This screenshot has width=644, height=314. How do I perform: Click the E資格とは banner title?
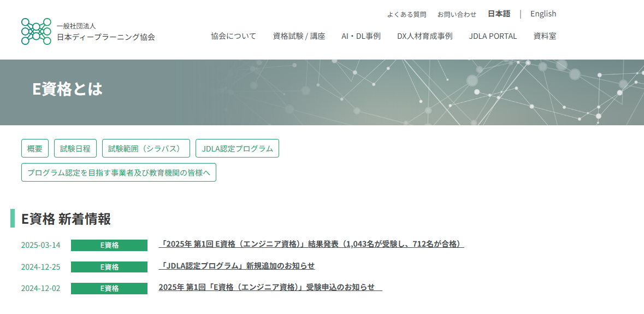coord(67,89)
